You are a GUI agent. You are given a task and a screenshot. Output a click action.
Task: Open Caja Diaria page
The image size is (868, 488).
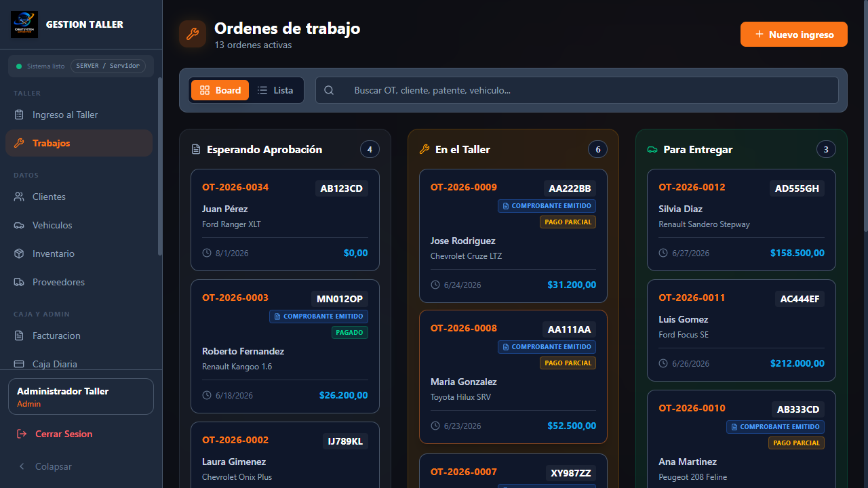[79, 364]
